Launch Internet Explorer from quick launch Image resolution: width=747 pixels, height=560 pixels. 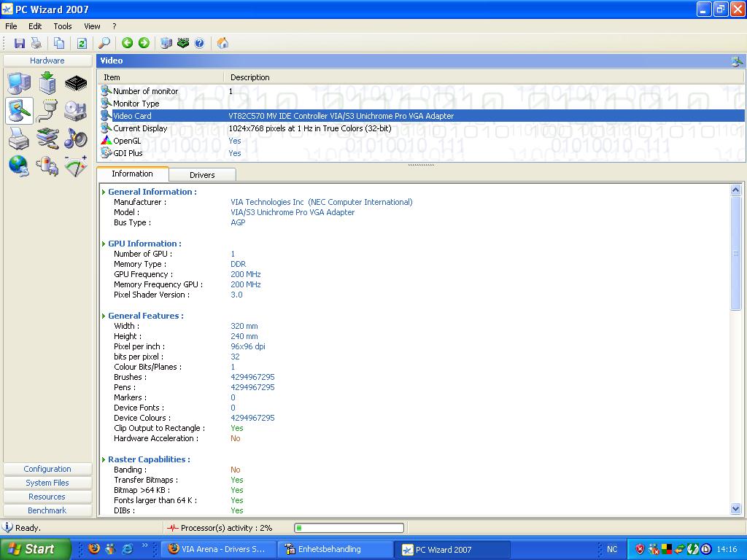point(127,549)
